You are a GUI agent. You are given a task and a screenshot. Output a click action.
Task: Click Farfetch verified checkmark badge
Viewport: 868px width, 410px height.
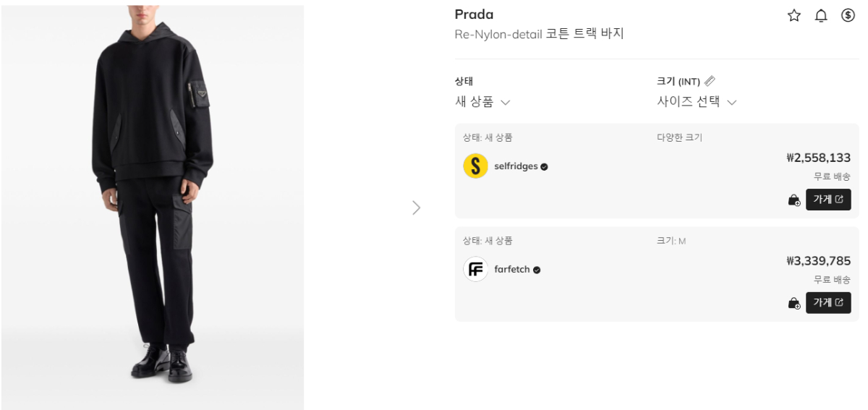point(537,270)
